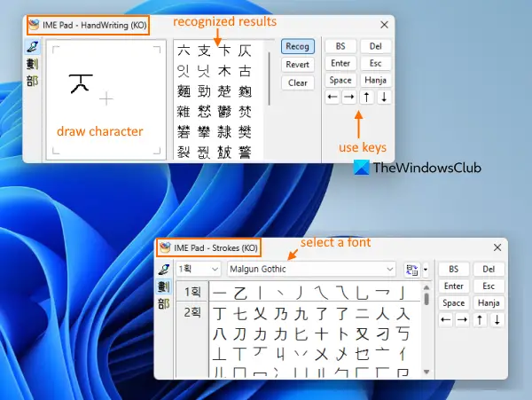The image size is (532, 400).
Task: Select two-stroke character 人
Action: [x=382, y=313]
